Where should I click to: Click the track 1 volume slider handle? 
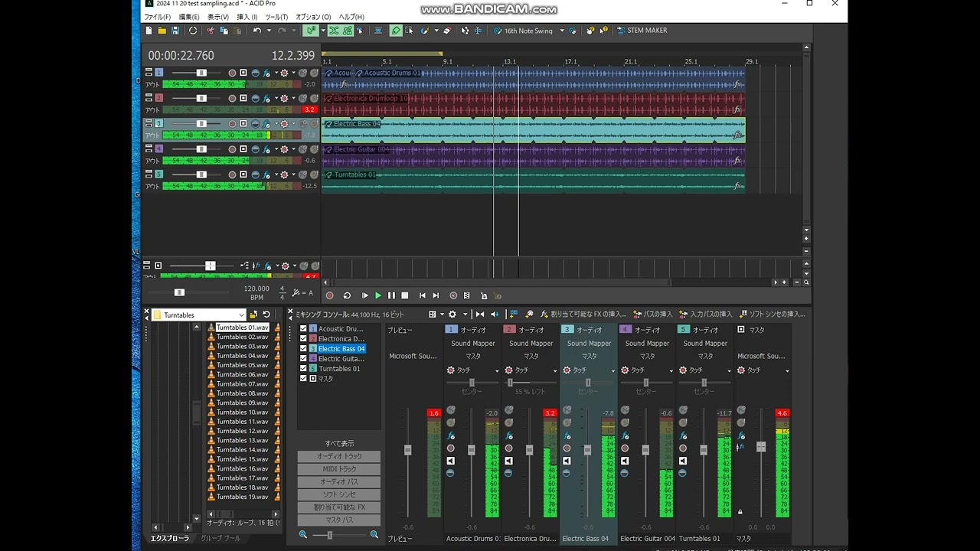(x=201, y=73)
